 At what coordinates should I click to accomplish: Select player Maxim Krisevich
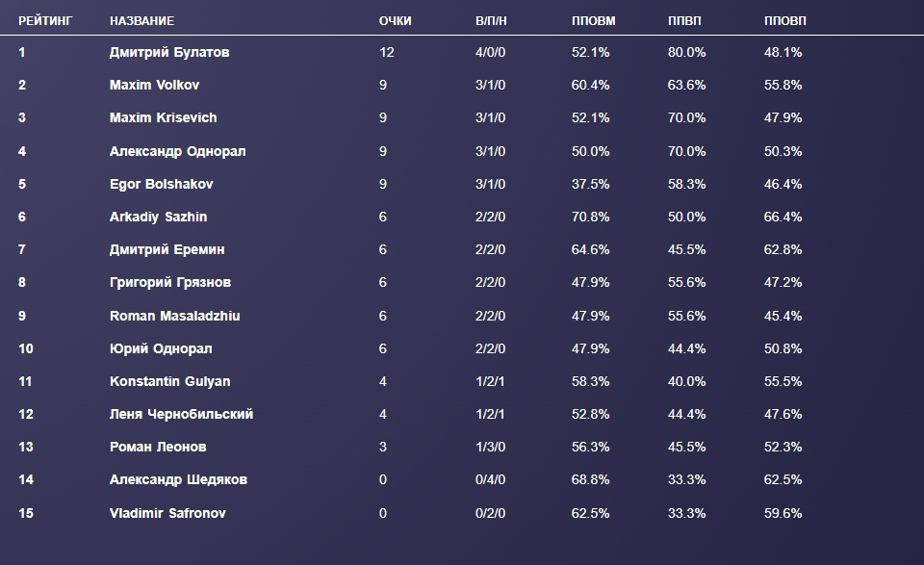click(x=164, y=118)
